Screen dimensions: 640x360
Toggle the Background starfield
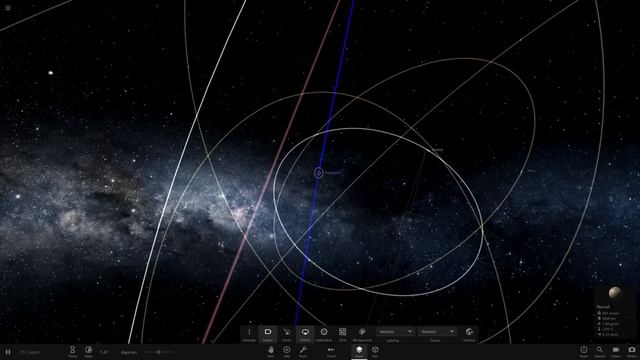[x=362, y=334]
